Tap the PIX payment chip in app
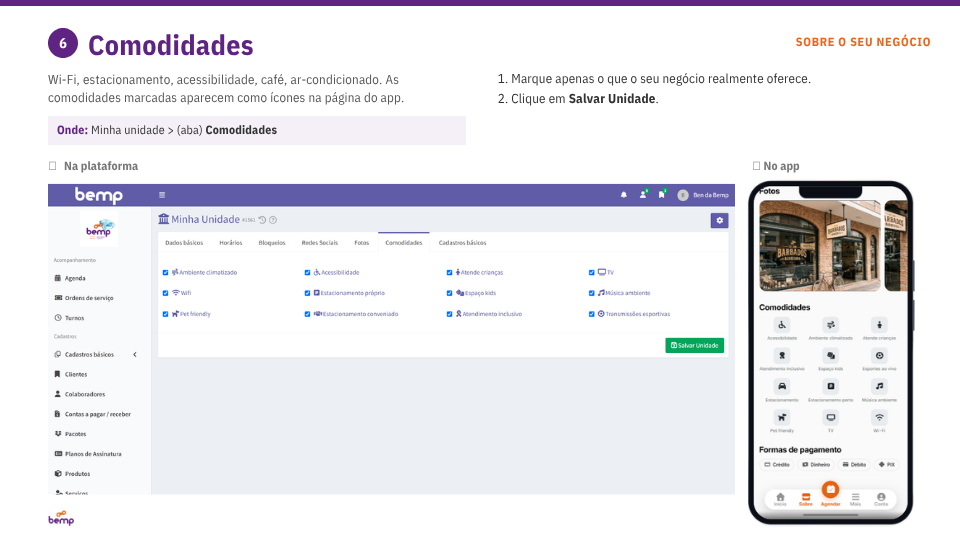This screenshot has width=960, height=540. pyautogui.click(x=887, y=465)
